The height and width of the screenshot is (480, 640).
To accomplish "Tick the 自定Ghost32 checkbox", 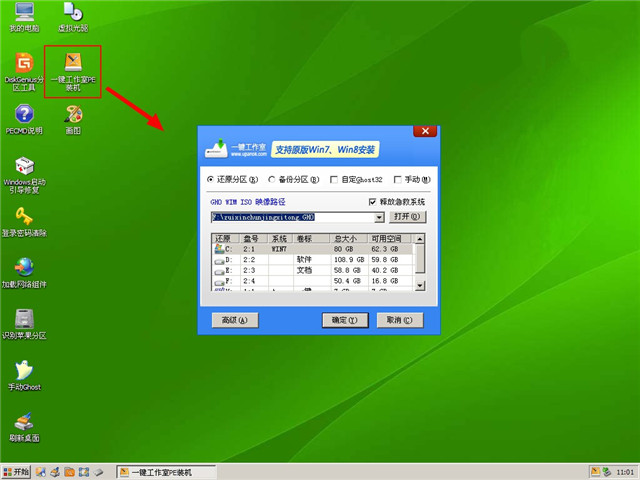I will coord(335,180).
